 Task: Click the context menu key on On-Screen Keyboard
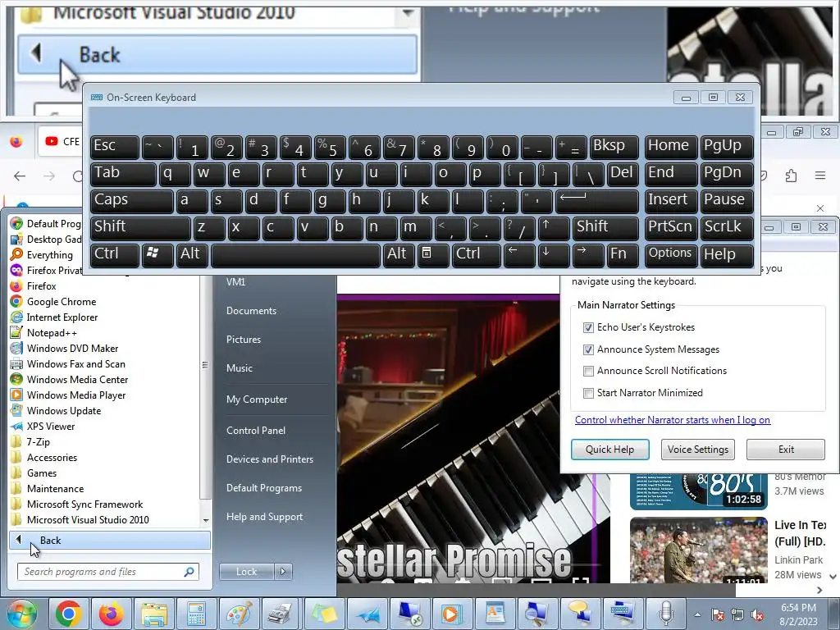click(x=433, y=254)
